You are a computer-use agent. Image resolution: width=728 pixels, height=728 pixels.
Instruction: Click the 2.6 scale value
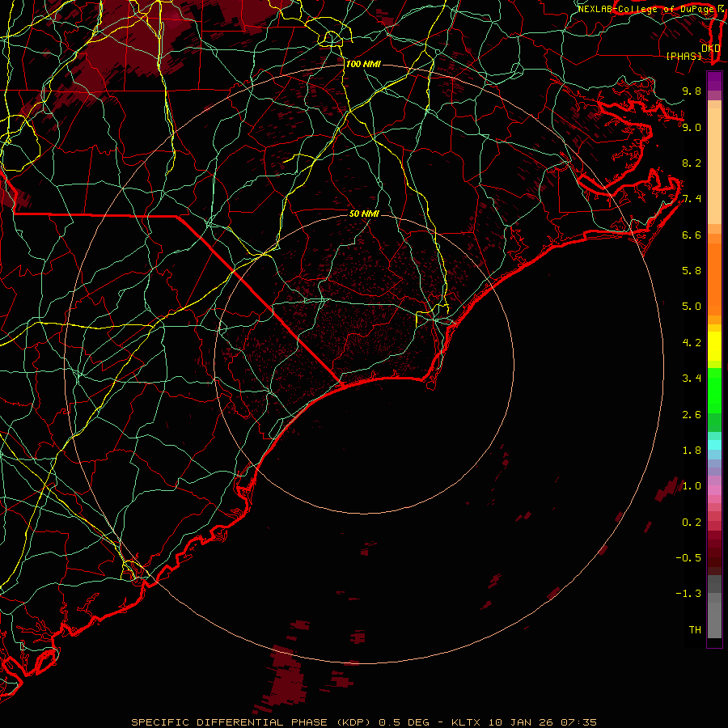pyautogui.click(x=692, y=415)
